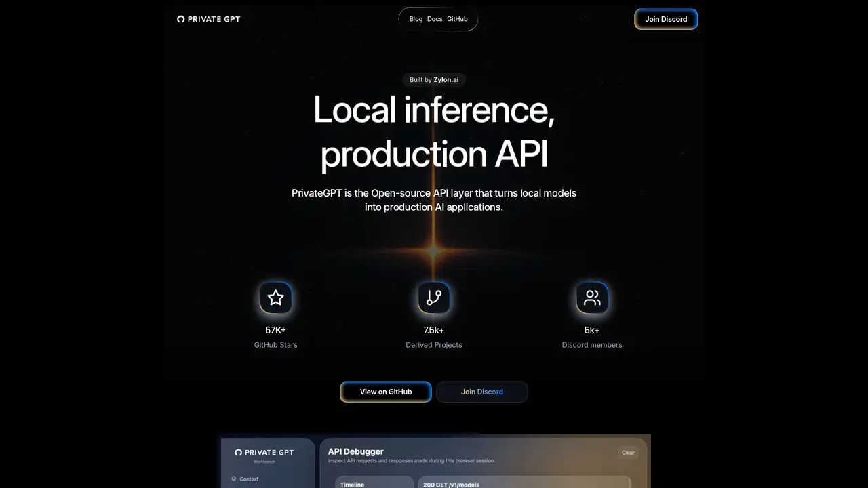Click Join Discord button below the stats
The width and height of the screenshot is (868, 488).
coord(482,392)
